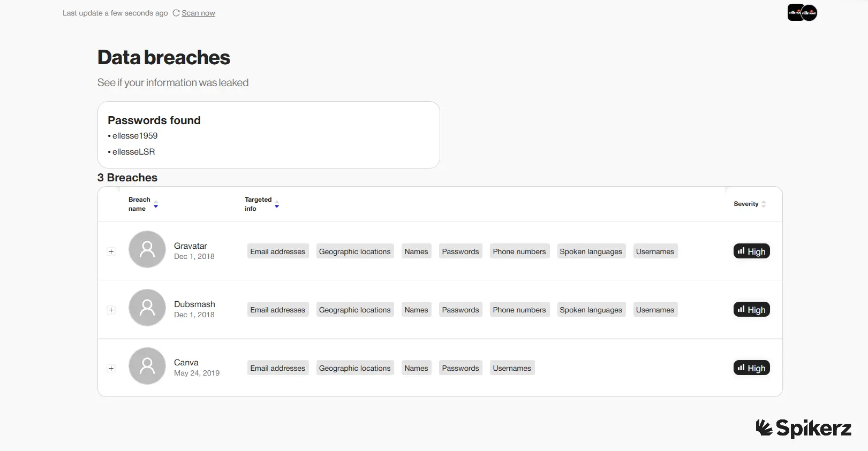Click Dubsmash's Usernames tag
This screenshot has height=451, width=868.
point(655,310)
